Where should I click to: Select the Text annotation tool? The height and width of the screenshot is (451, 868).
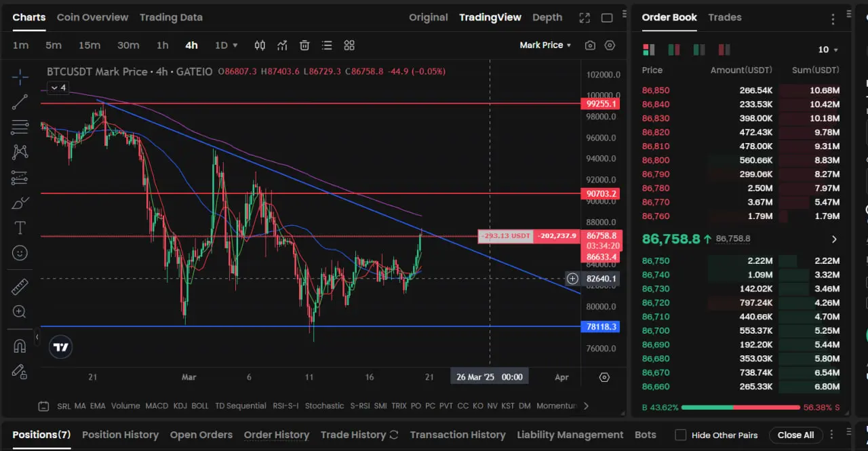[20, 228]
